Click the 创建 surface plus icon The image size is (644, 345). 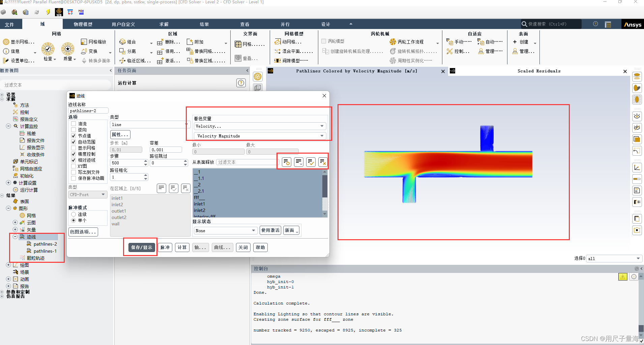pos(515,42)
